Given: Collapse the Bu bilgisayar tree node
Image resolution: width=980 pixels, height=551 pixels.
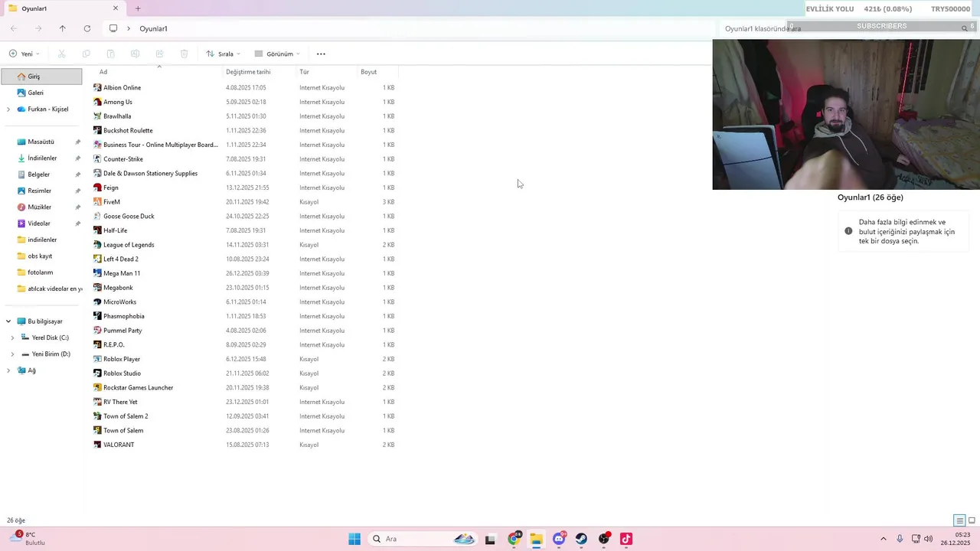Looking at the screenshot, I should (8, 321).
